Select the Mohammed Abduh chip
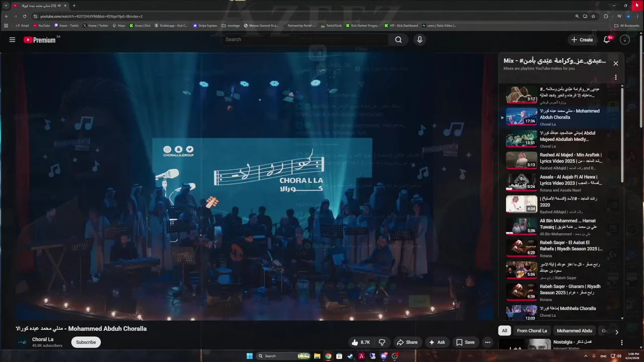Screen dimensions: 644x362 (x=575, y=331)
